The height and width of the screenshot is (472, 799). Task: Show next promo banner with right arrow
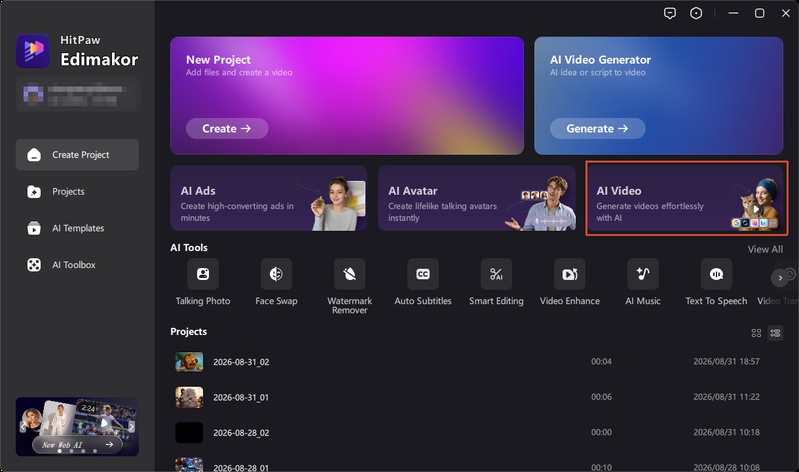[x=131, y=427]
